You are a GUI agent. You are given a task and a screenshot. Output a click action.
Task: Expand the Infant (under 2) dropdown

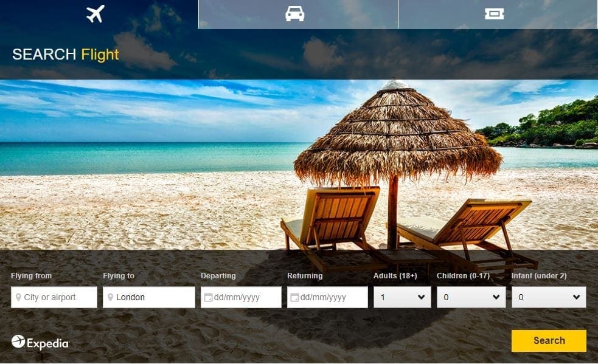(549, 297)
